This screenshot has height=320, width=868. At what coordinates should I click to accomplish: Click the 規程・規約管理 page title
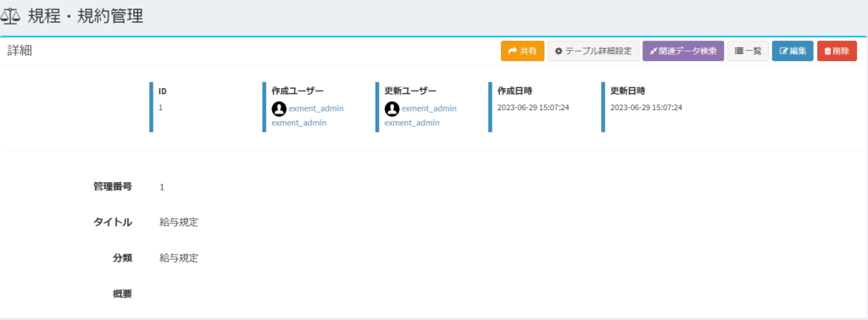pos(86,16)
